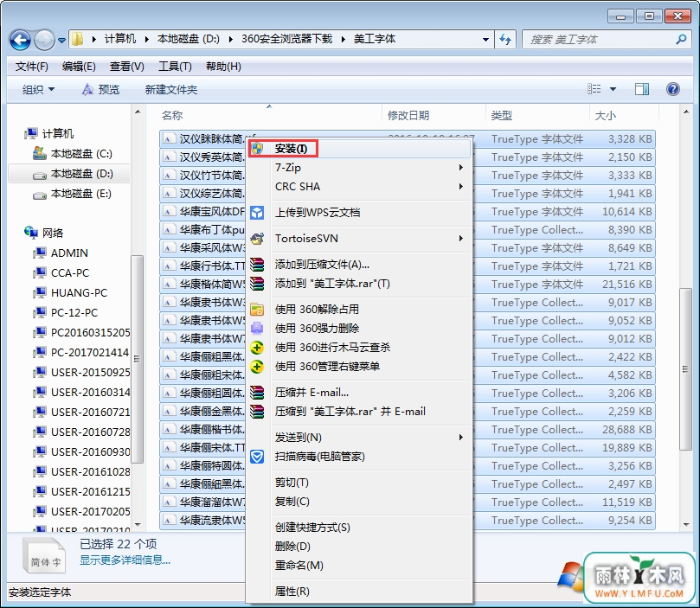Image resolution: width=700 pixels, height=608 pixels.
Task: Open the 查看(V) menu
Action: (127, 67)
